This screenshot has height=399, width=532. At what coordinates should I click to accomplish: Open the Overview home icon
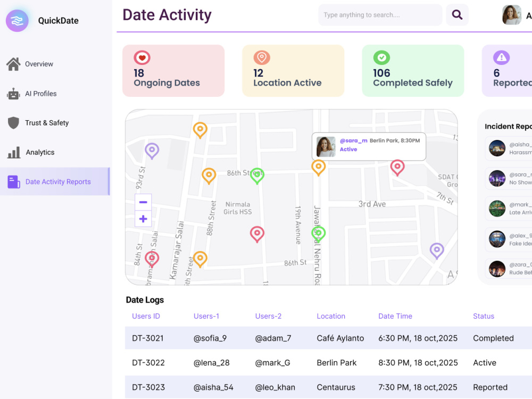pyautogui.click(x=14, y=64)
